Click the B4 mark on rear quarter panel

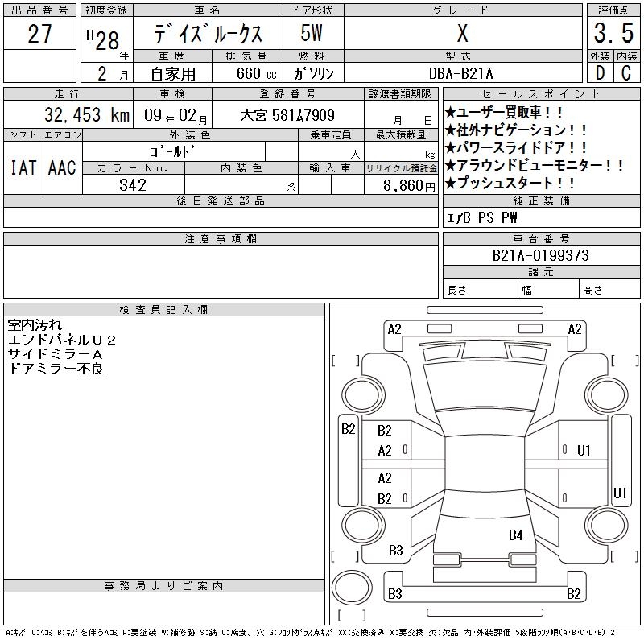pos(515,535)
